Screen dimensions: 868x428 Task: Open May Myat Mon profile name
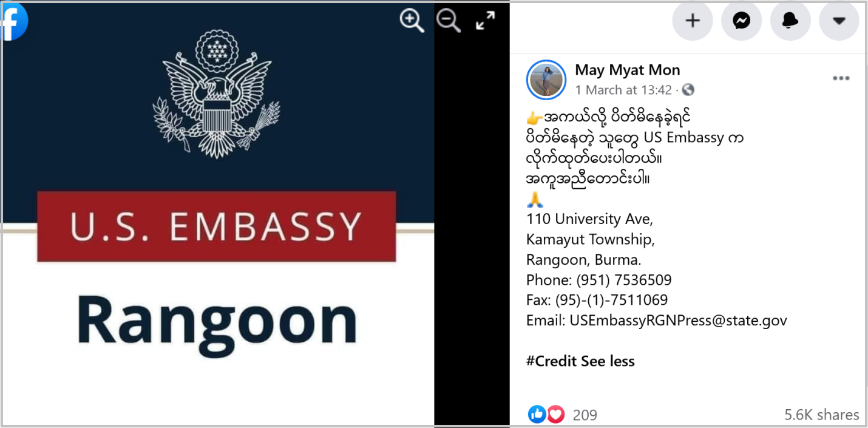coord(628,70)
